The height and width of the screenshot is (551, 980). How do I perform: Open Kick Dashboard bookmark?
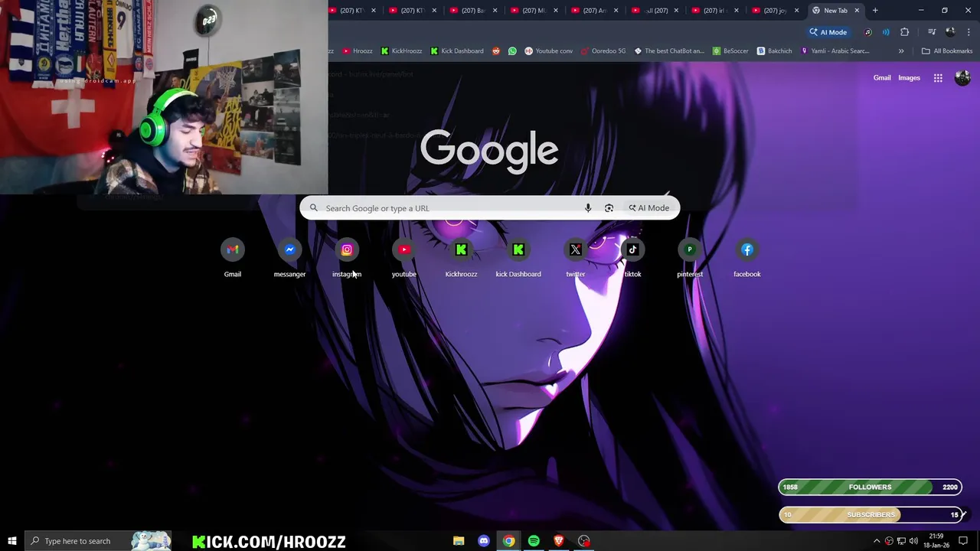click(x=456, y=51)
